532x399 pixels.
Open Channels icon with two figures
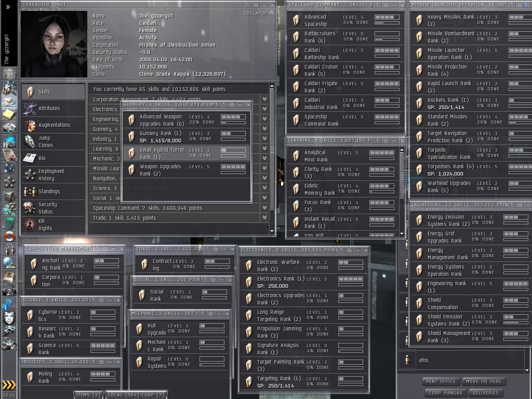click(x=9, y=249)
